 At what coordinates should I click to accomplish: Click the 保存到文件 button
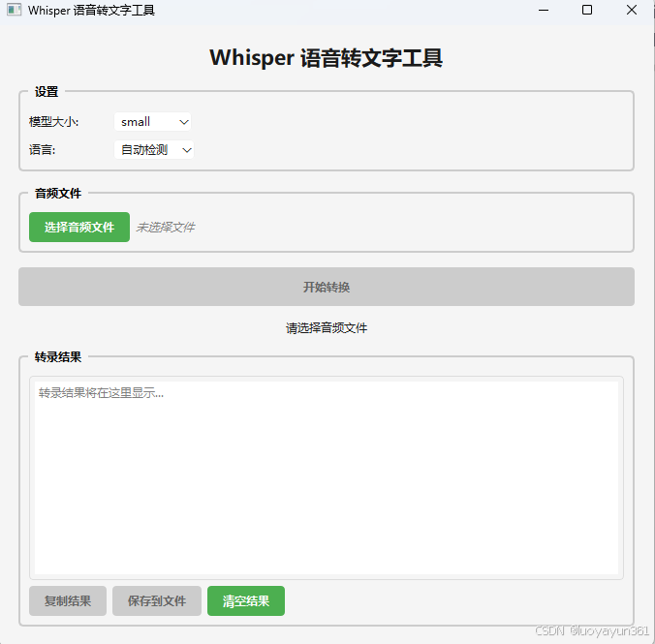[157, 600]
